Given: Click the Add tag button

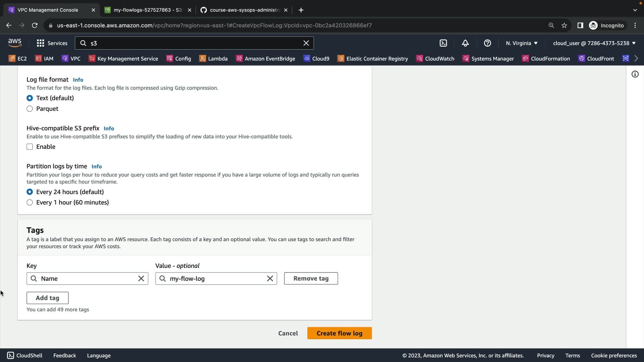Looking at the screenshot, I should pos(47,298).
